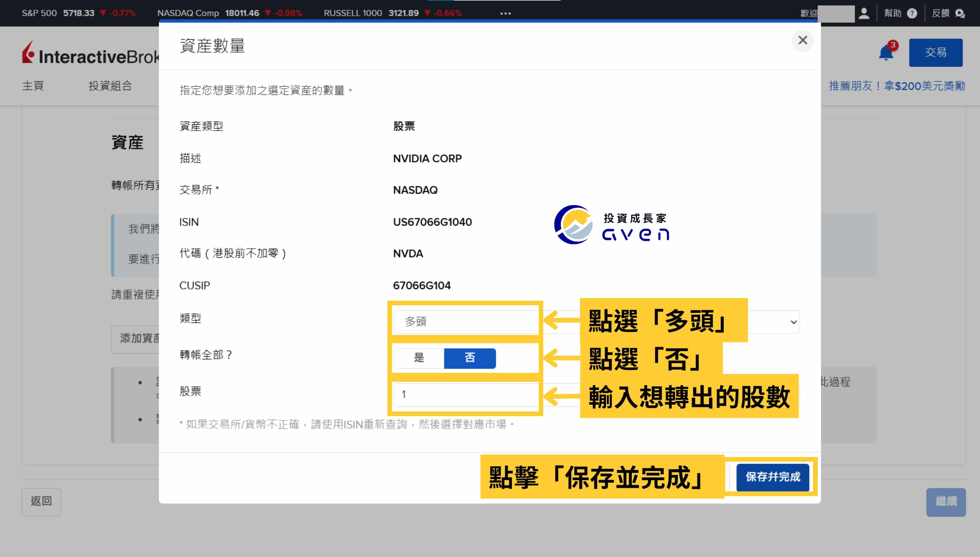Click the user profile icon in top bar
This screenshot has height=557, width=980.
pyautogui.click(x=864, y=13)
